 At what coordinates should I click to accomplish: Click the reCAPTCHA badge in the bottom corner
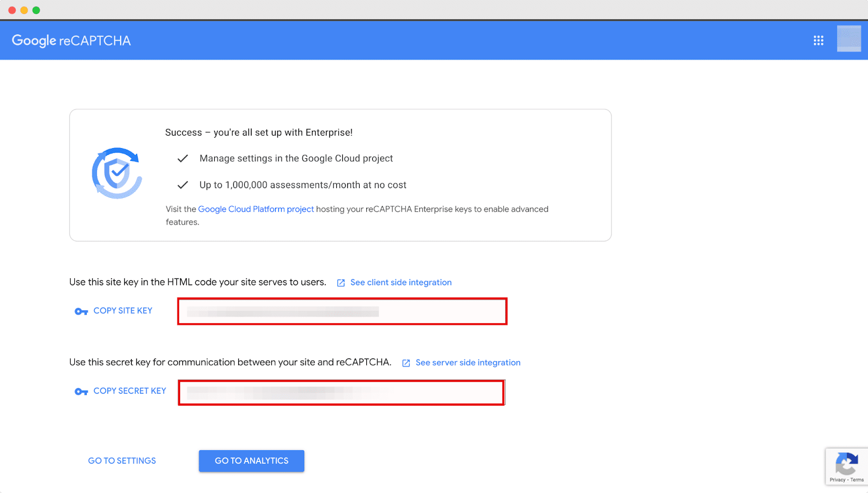[847, 464]
